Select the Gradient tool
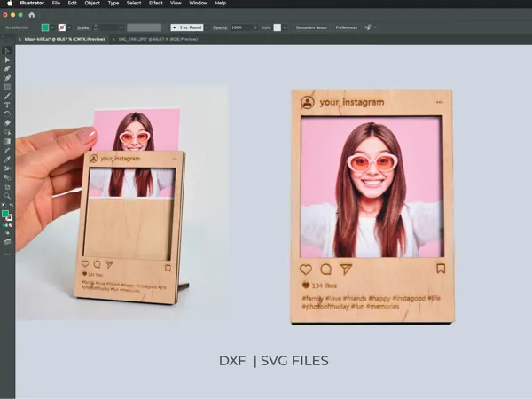Viewport: 532px width, 399px height. coord(7,142)
